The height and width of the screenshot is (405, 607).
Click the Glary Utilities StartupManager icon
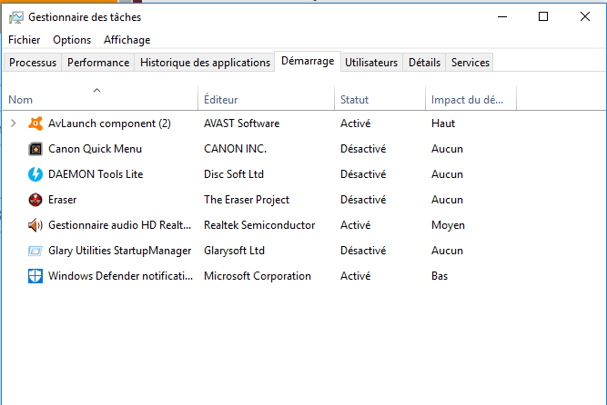(x=35, y=251)
